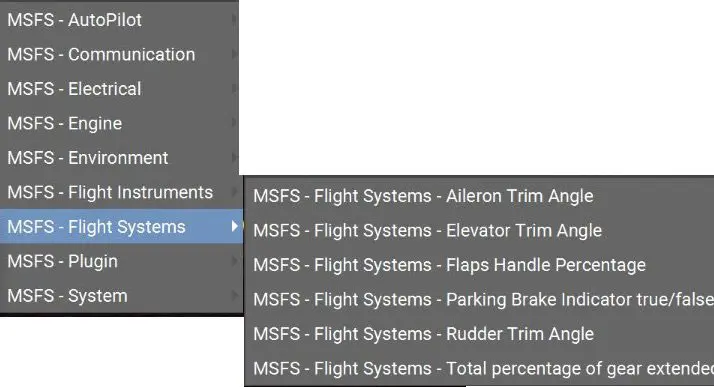Open the MSFS - Environment submenu

click(x=119, y=158)
